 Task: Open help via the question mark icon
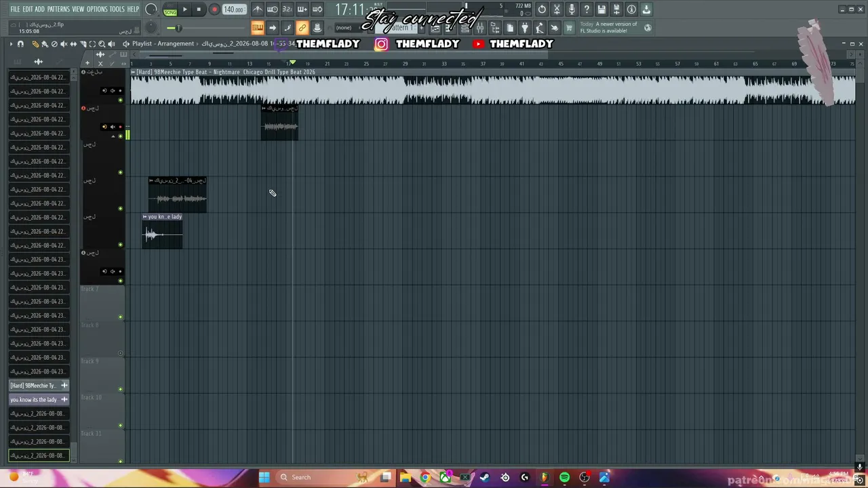pos(587,9)
